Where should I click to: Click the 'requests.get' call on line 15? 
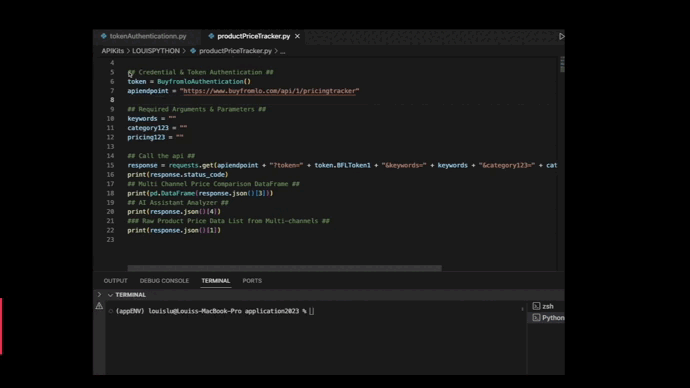click(191, 165)
